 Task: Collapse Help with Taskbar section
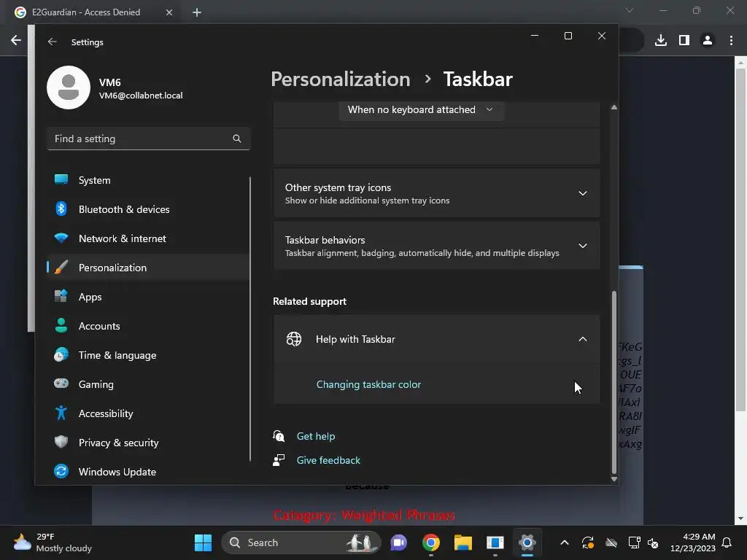tap(436, 339)
